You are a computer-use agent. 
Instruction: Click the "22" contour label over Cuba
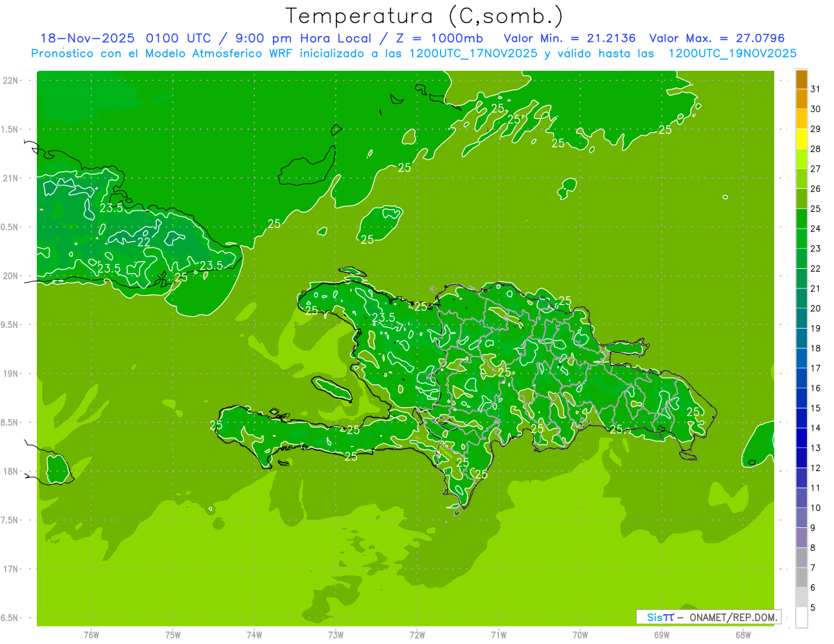[x=144, y=242]
